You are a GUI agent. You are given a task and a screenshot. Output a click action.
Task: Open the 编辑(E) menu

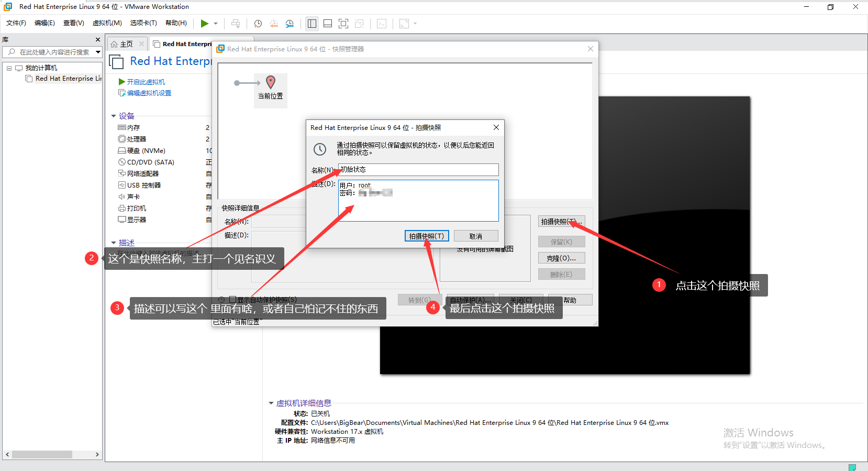[x=44, y=23]
